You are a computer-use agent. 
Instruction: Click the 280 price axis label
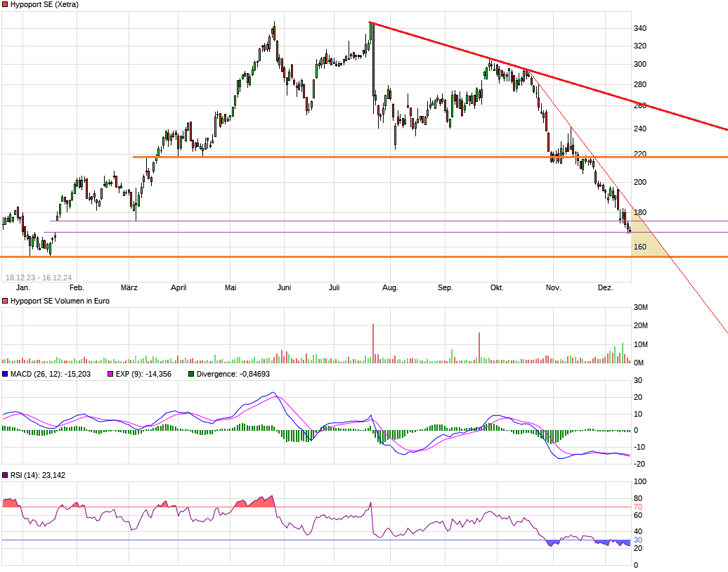click(640, 84)
